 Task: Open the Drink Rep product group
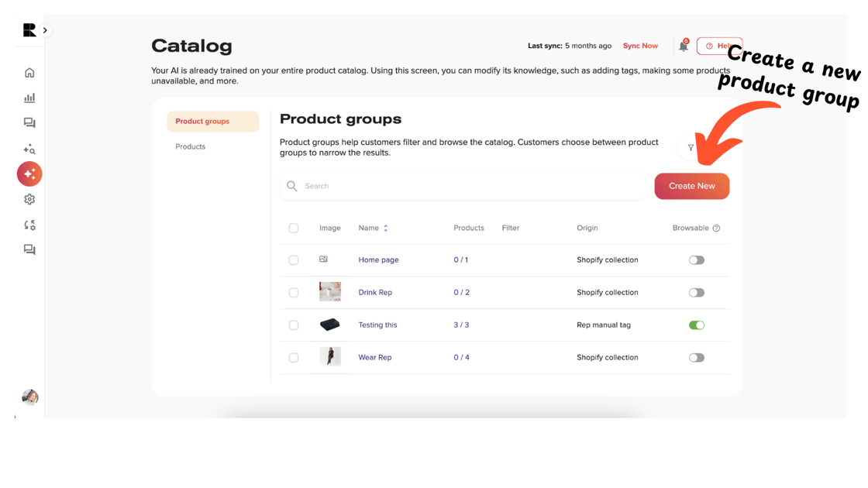(x=375, y=293)
